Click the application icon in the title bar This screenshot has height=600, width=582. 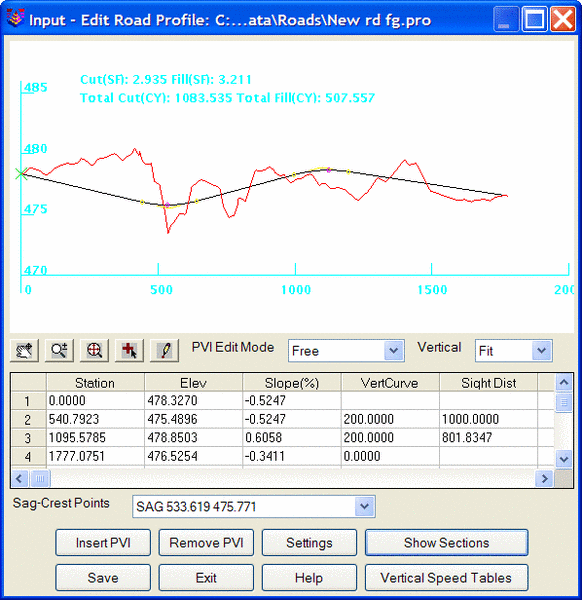[x=16, y=18]
